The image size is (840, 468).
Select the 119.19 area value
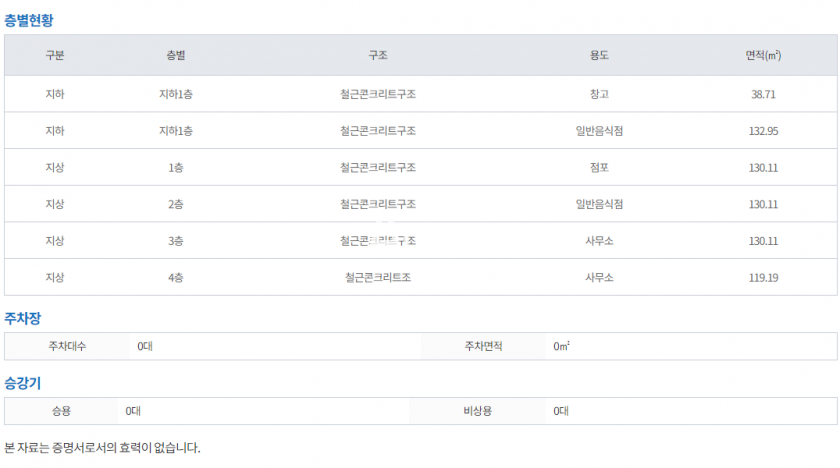763,278
